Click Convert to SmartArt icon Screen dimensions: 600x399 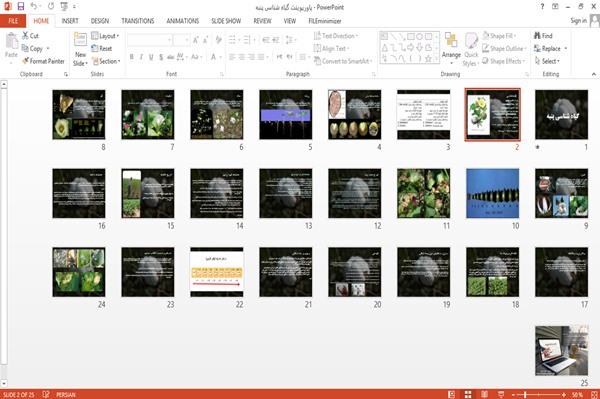(317, 61)
